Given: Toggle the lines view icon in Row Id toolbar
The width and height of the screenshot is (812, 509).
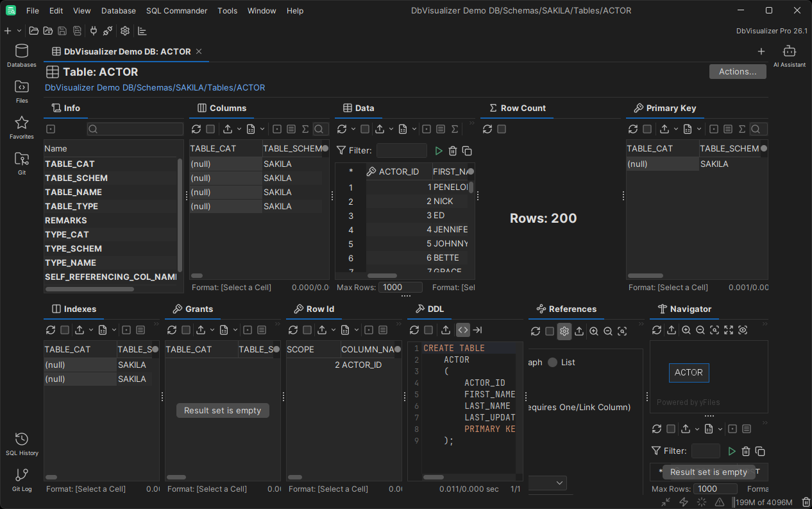Looking at the screenshot, I should [x=383, y=330].
